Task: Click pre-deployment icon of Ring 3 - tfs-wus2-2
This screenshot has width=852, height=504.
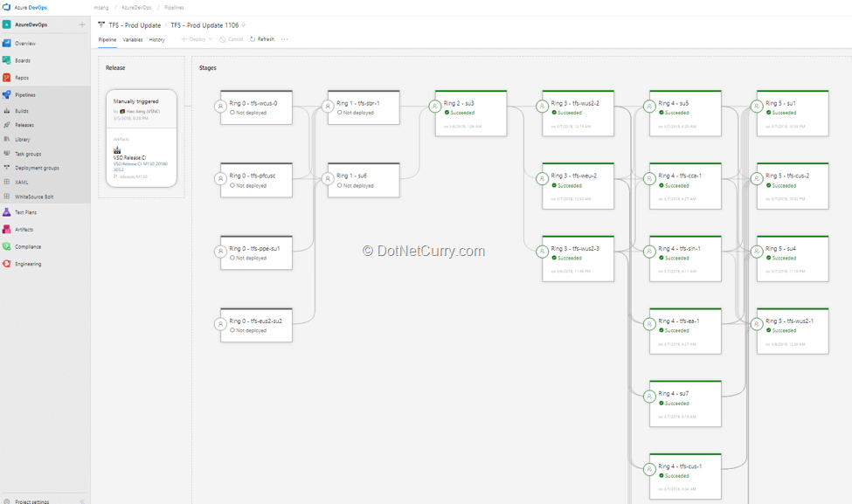Action: click(x=543, y=107)
